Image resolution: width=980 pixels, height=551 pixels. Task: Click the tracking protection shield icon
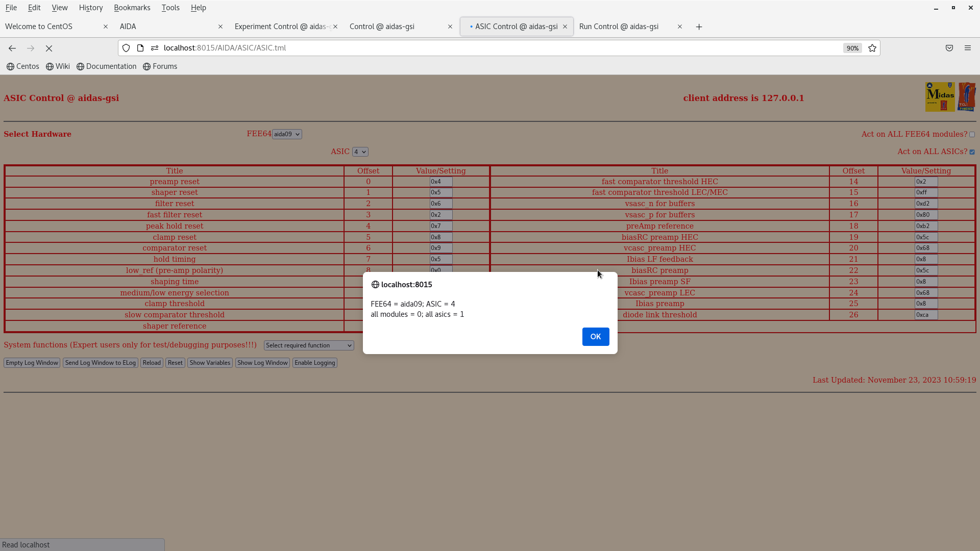(126, 48)
